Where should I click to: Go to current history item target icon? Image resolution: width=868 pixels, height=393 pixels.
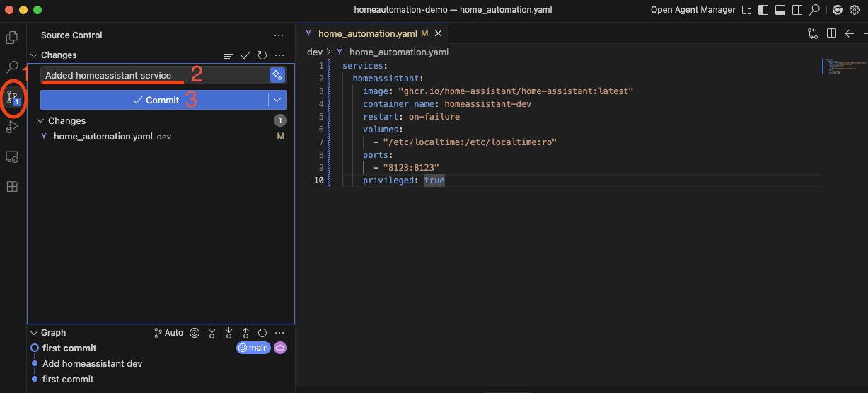pyautogui.click(x=195, y=333)
